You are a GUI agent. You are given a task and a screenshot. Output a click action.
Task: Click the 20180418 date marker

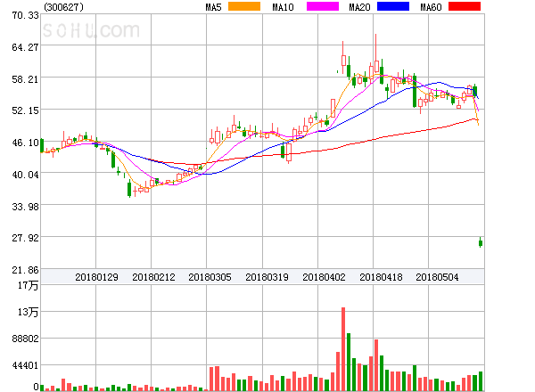point(381,277)
